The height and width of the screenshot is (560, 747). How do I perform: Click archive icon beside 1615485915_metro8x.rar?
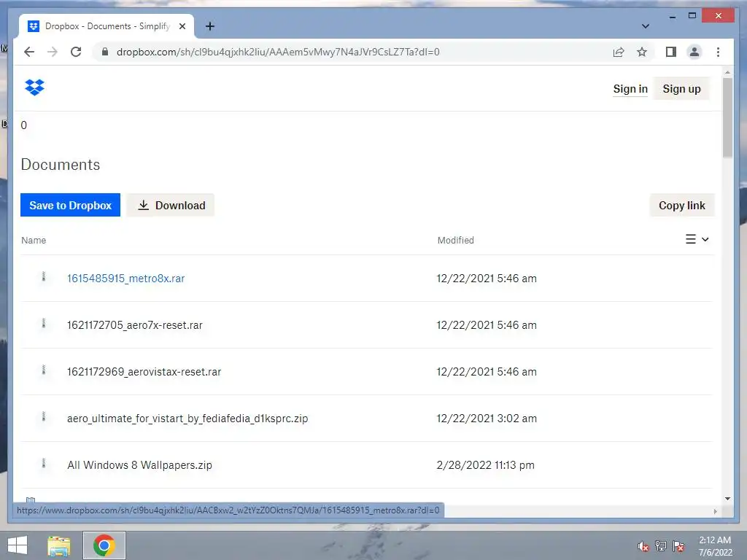click(x=43, y=276)
